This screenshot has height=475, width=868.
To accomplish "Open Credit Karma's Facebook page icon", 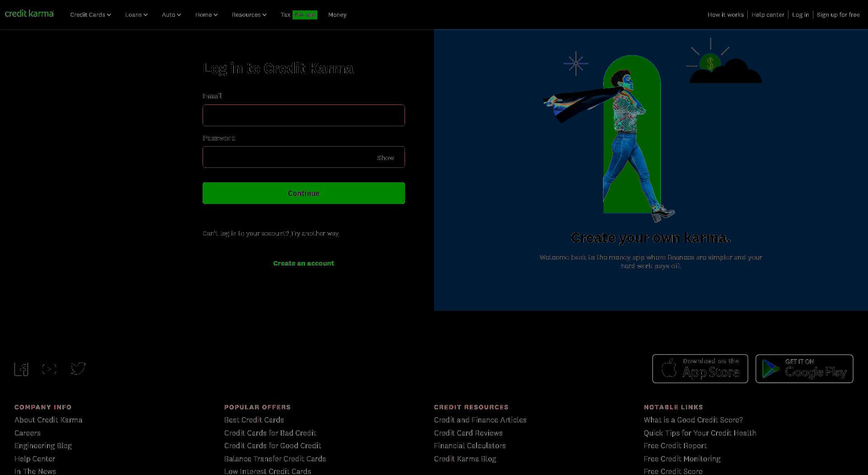I will coord(21,369).
